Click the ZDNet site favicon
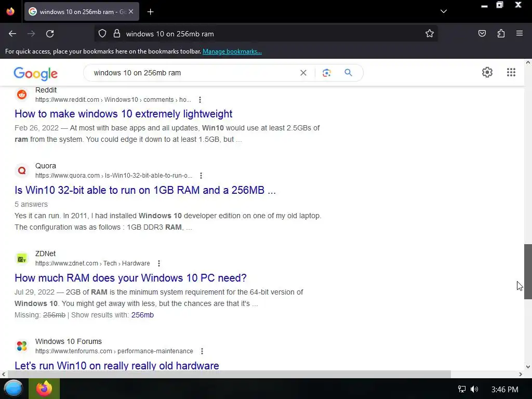 (x=22, y=259)
